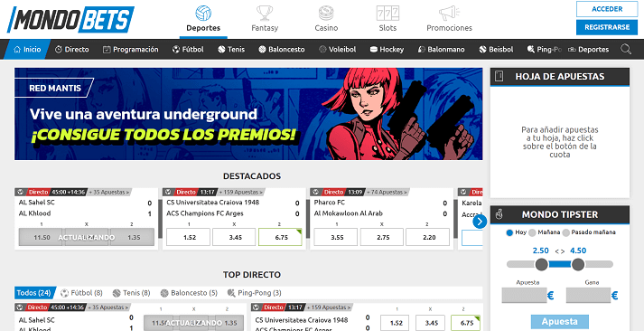Expand +159 Apuestas in Top Directo Craiova row
The width and height of the screenshot is (644, 331).
[x=330, y=307]
